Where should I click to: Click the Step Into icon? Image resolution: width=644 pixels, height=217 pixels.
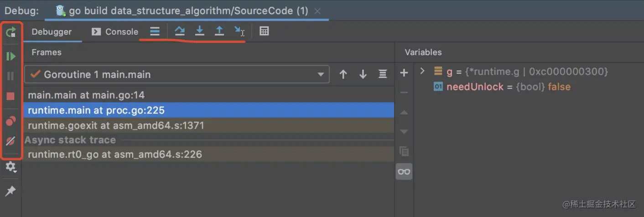click(x=199, y=31)
